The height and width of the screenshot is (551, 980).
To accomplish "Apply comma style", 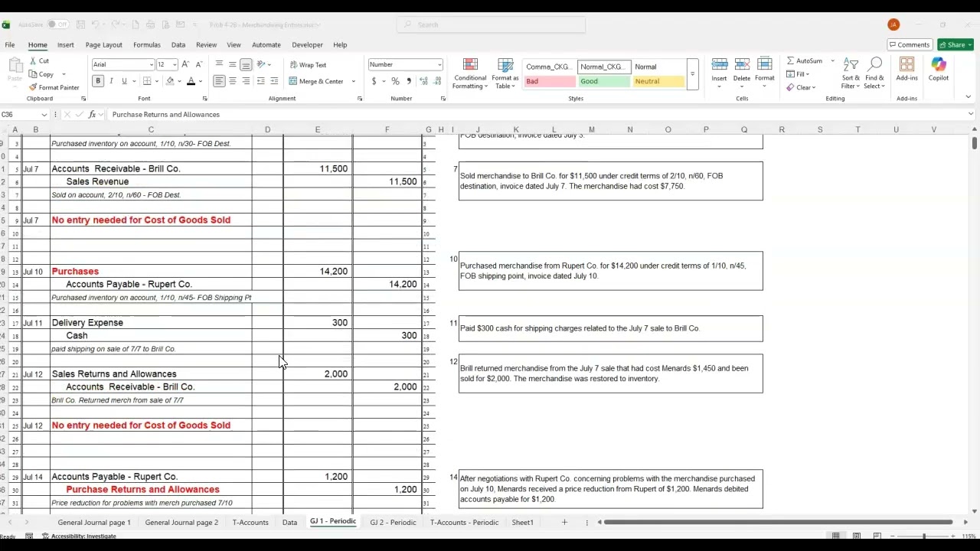I will click(408, 81).
